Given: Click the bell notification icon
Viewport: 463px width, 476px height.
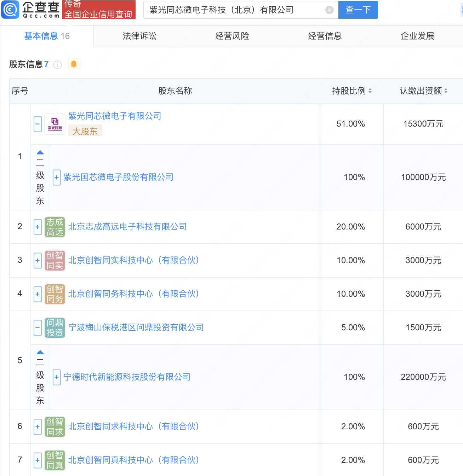Looking at the screenshot, I should coord(74,64).
